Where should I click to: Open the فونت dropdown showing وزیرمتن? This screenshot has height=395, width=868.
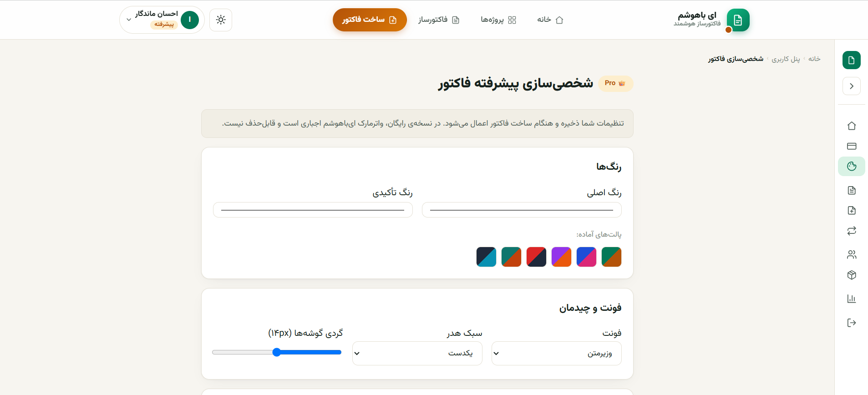557,353
